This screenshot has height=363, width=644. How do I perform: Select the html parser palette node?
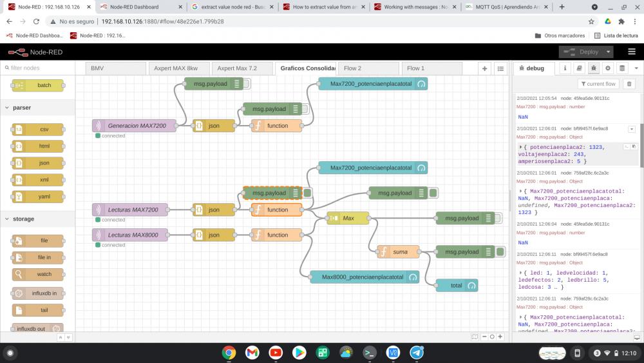click(x=38, y=146)
